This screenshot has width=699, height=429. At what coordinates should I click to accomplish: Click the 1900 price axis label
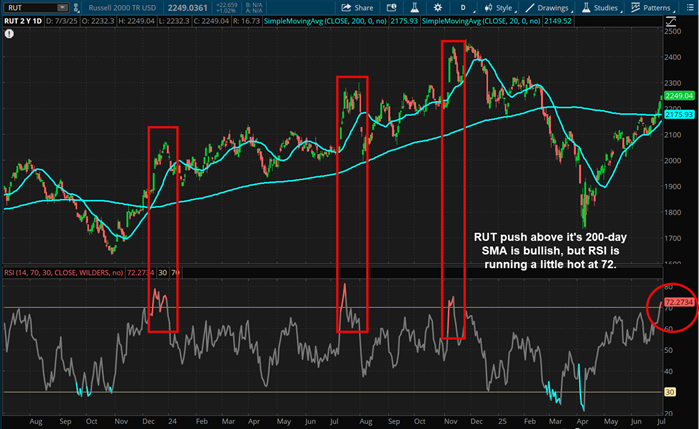click(x=673, y=186)
